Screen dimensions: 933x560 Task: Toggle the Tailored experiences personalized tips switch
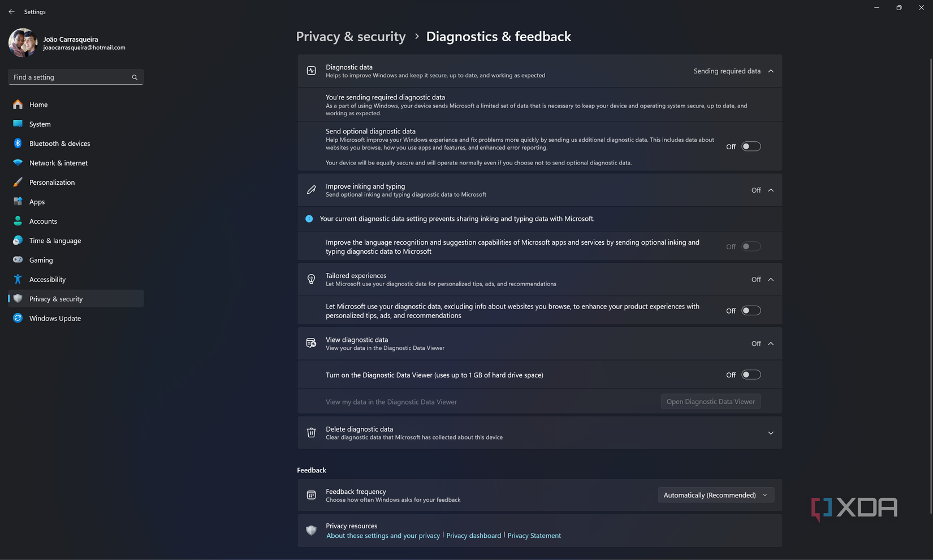751,311
